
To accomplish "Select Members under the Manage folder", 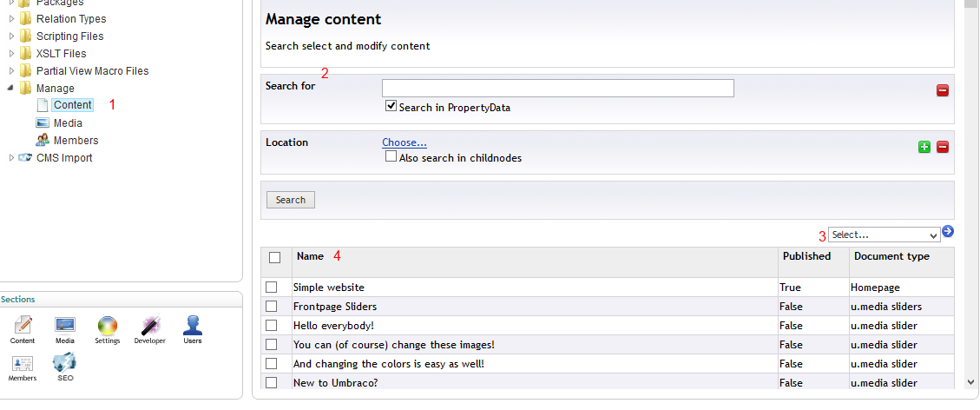I will (x=76, y=141).
